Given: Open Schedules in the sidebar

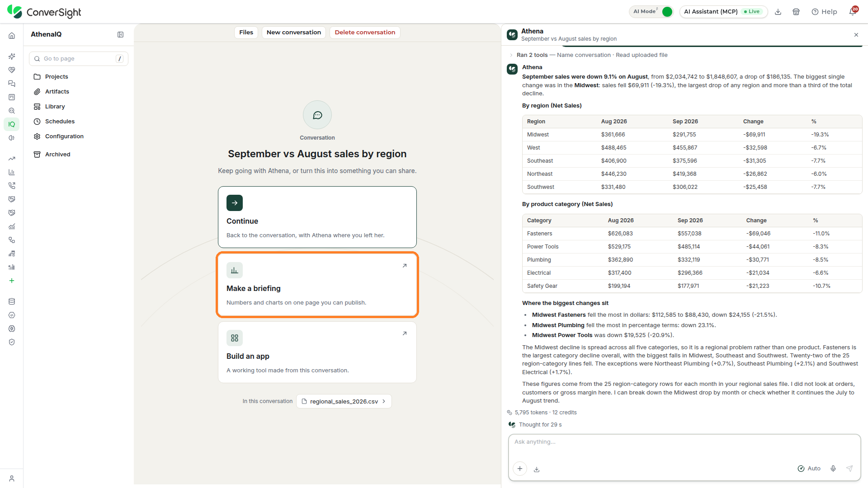Looking at the screenshot, I should pos(60,122).
